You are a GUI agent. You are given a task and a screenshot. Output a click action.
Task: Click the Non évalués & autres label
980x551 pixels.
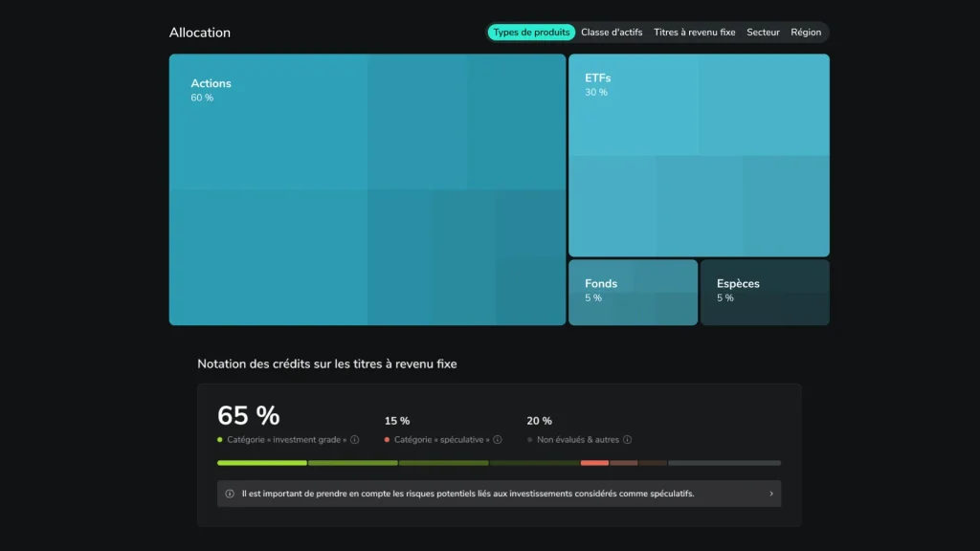(577, 440)
